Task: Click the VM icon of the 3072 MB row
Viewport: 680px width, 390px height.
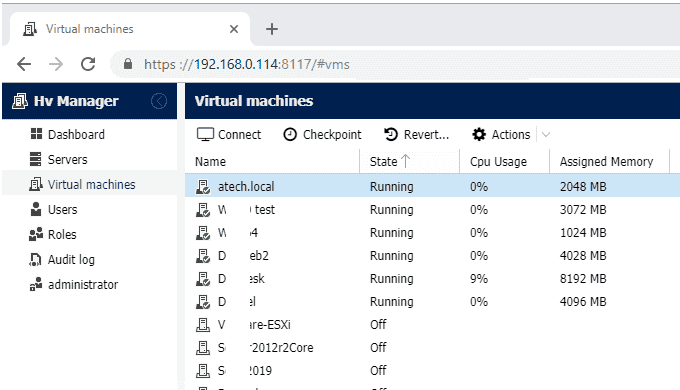Action: [x=203, y=210]
